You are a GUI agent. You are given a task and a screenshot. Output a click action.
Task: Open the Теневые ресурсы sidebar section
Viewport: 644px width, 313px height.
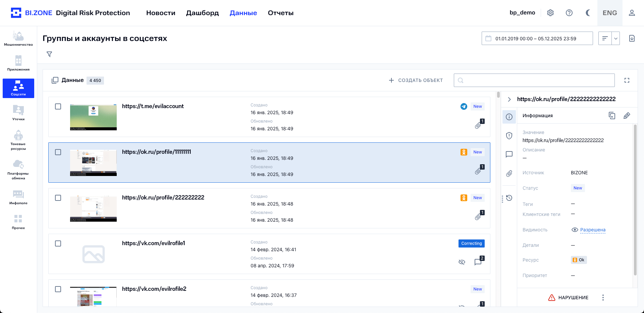[18, 140]
